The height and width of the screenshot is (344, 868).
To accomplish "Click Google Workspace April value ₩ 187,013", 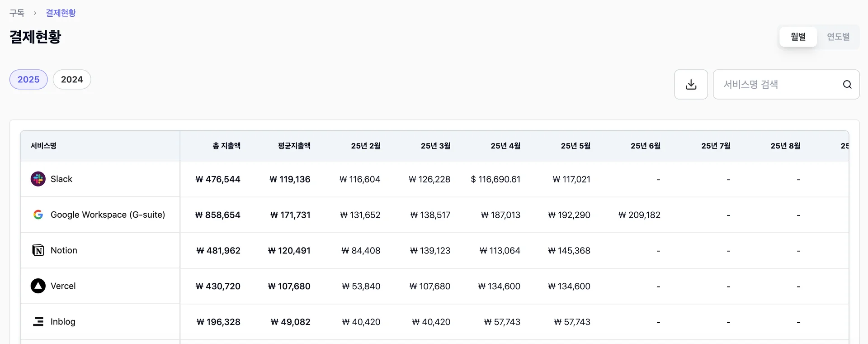I will coord(500,215).
